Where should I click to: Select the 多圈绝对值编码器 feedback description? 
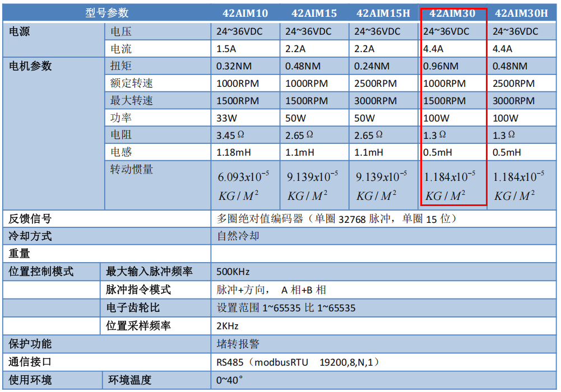(337, 219)
